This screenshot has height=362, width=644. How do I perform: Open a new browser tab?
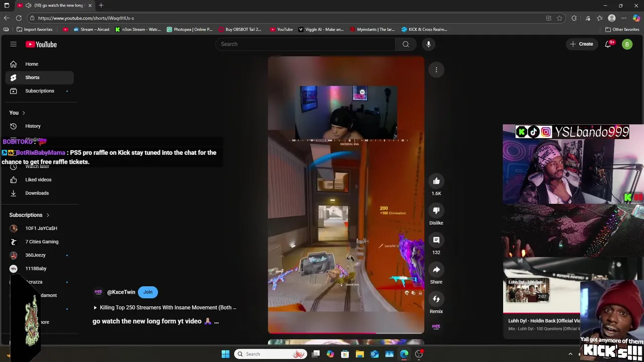pyautogui.click(x=101, y=6)
